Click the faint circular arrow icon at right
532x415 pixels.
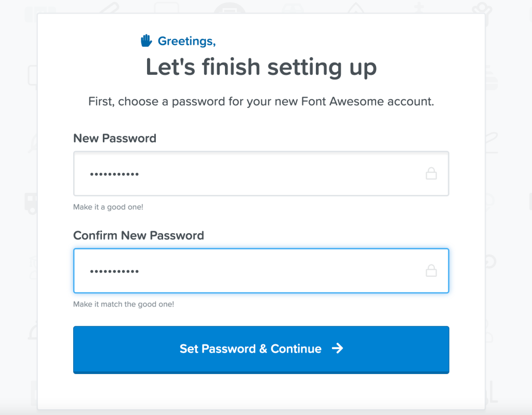491,262
